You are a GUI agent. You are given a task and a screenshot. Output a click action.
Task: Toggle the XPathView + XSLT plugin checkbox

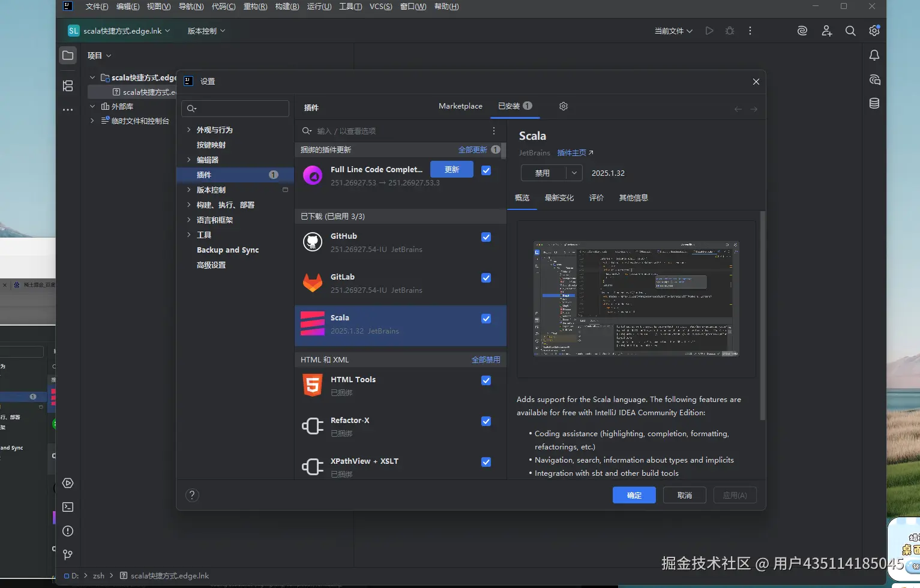tap(486, 462)
